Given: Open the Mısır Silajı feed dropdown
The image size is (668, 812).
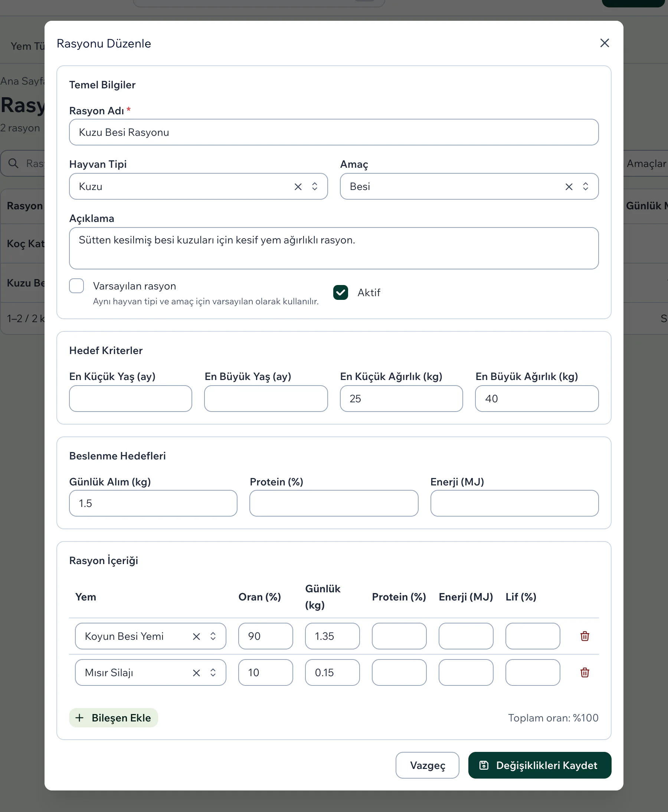Looking at the screenshot, I should tap(213, 673).
